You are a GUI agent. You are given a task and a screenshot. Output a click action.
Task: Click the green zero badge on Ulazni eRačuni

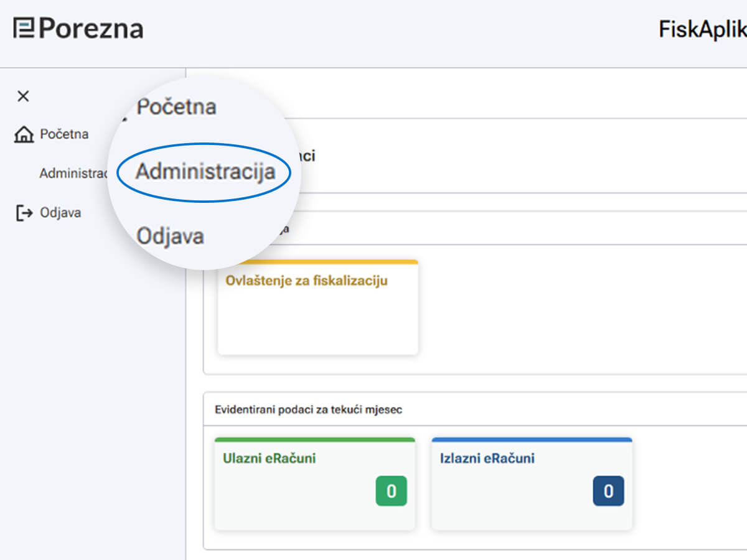pyautogui.click(x=391, y=491)
